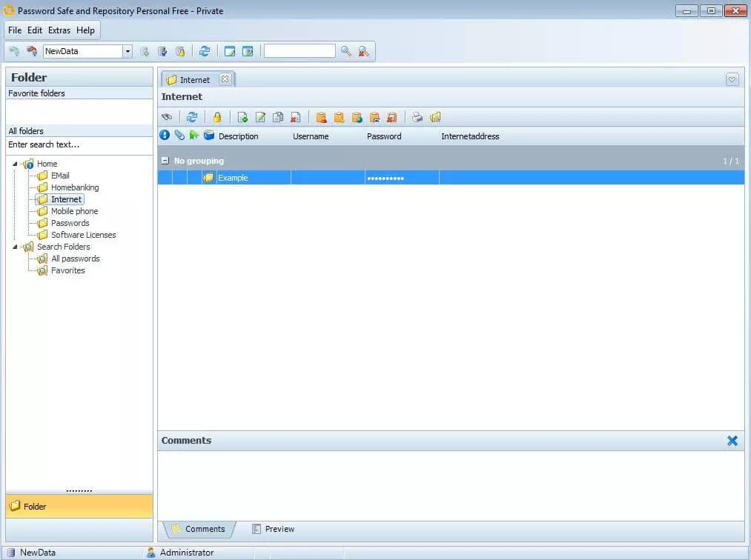The width and height of the screenshot is (751, 560).
Task: Click the printer icon
Action: click(x=417, y=117)
